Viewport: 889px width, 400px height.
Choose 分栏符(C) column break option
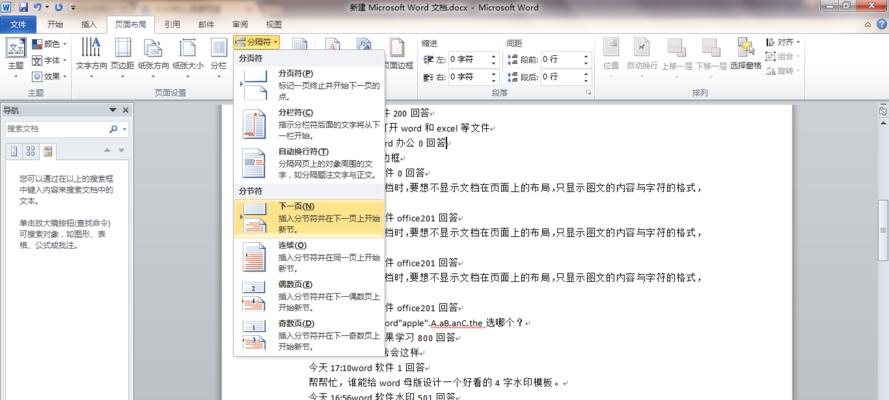(310, 124)
